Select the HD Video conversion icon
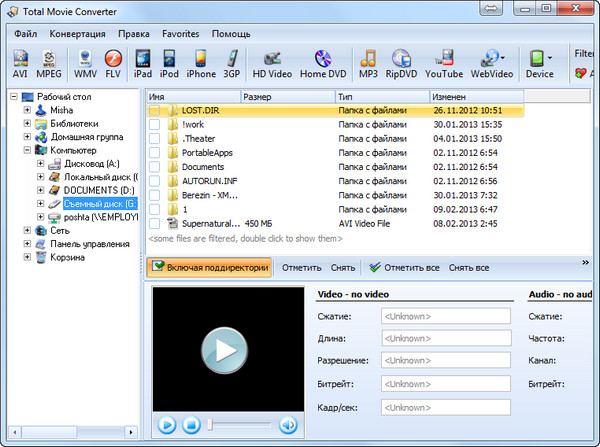The image size is (600, 447). click(272, 63)
